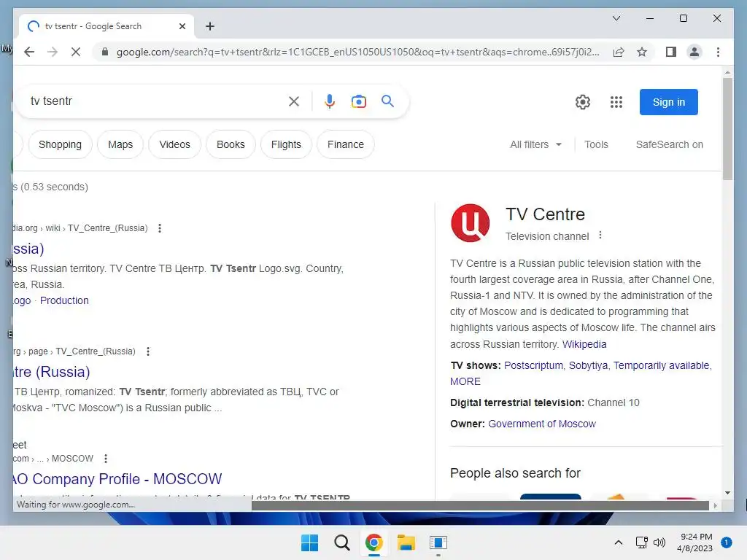Image resolution: width=747 pixels, height=560 pixels.
Task: Switch to Books results
Action: pyautogui.click(x=231, y=144)
